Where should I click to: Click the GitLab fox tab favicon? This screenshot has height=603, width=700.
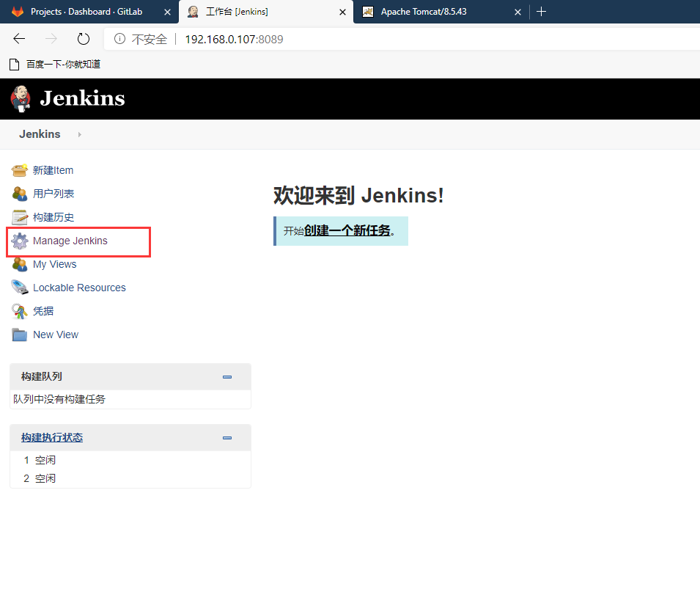tap(18, 12)
